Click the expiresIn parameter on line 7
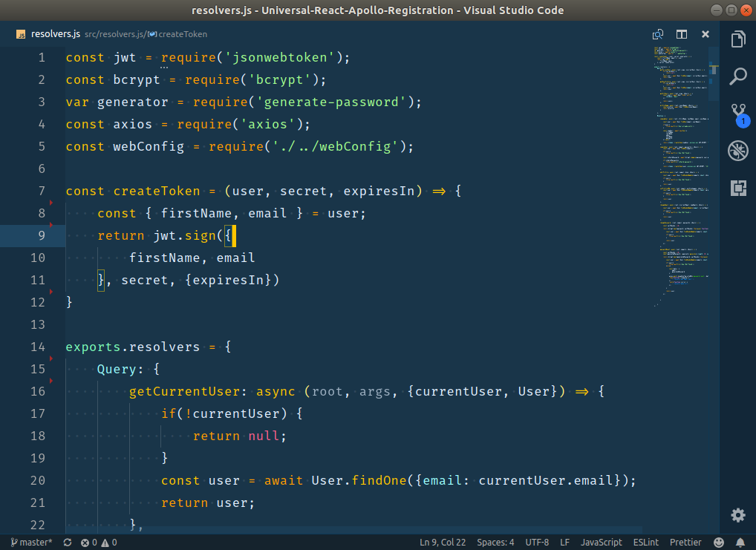The width and height of the screenshot is (756, 550). (379, 191)
